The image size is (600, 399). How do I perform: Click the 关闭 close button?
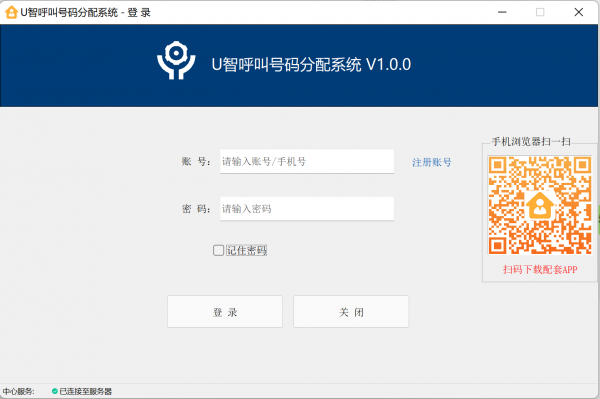click(351, 312)
